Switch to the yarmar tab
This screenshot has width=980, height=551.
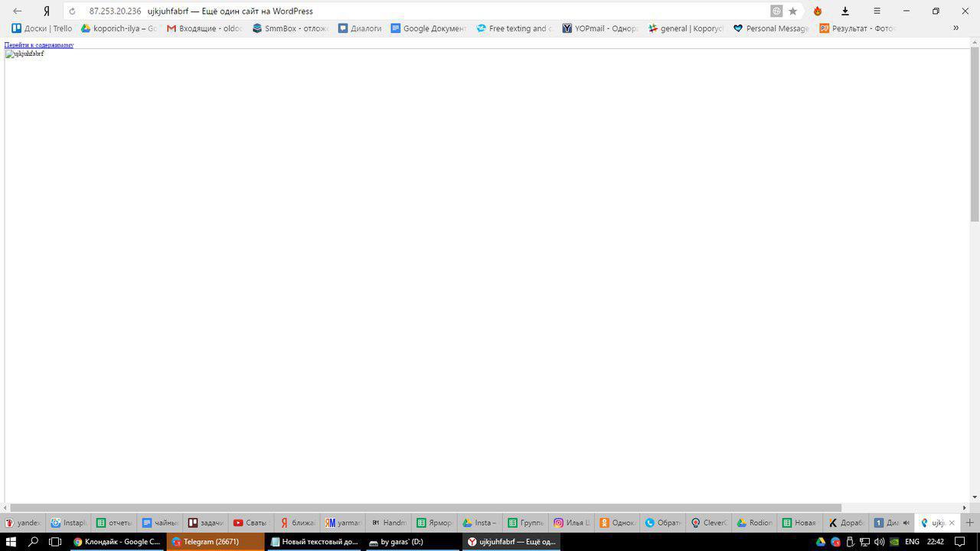tap(342, 523)
